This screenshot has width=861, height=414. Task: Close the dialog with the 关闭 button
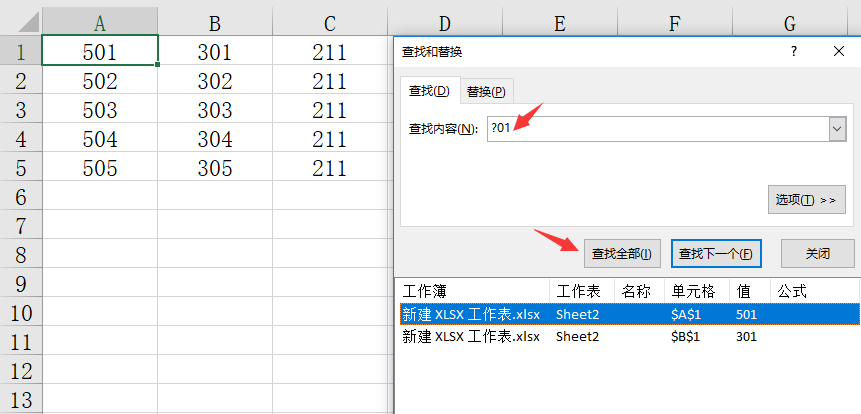(x=817, y=254)
